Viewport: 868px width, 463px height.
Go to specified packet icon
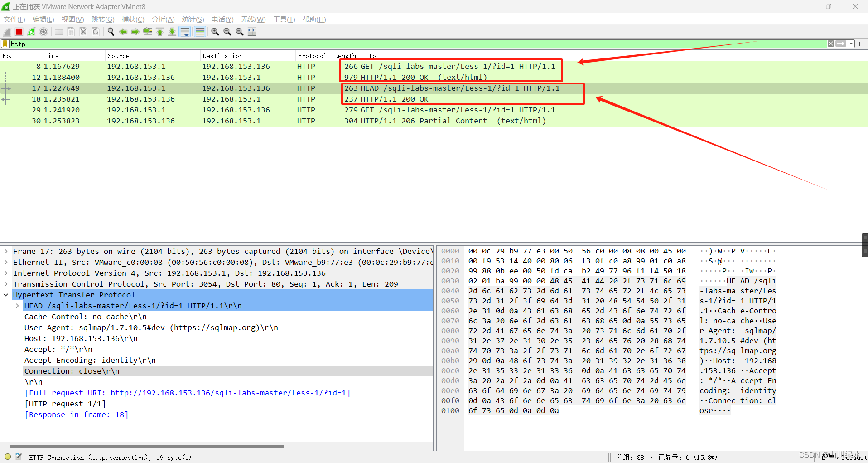(x=148, y=32)
